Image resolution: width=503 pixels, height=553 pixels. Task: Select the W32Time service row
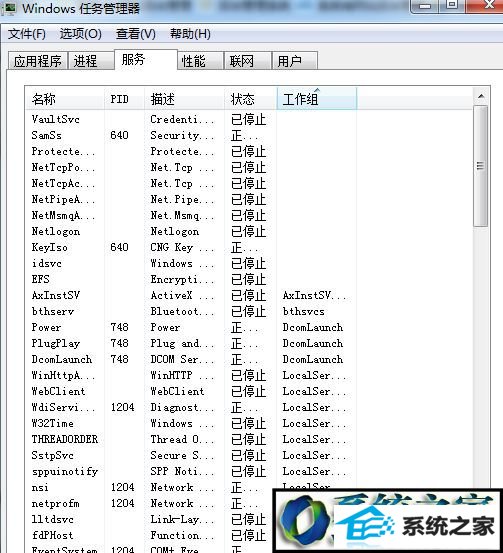click(x=249, y=424)
